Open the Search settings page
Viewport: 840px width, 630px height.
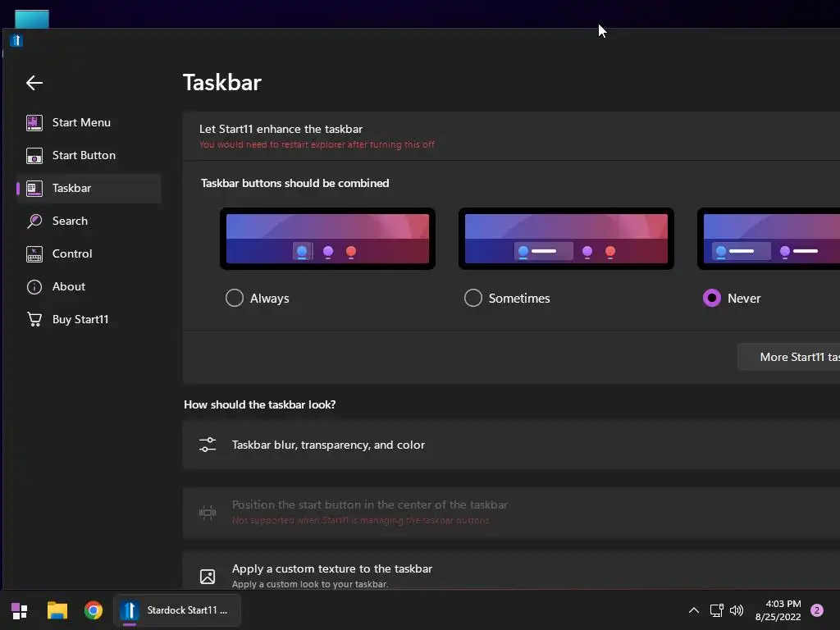89,221
